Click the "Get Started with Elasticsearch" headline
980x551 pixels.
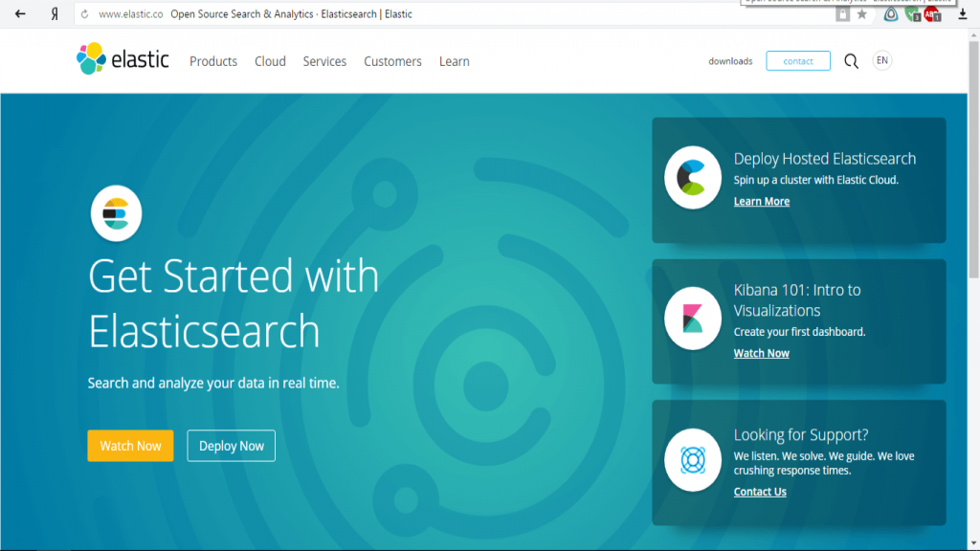(x=234, y=303)
